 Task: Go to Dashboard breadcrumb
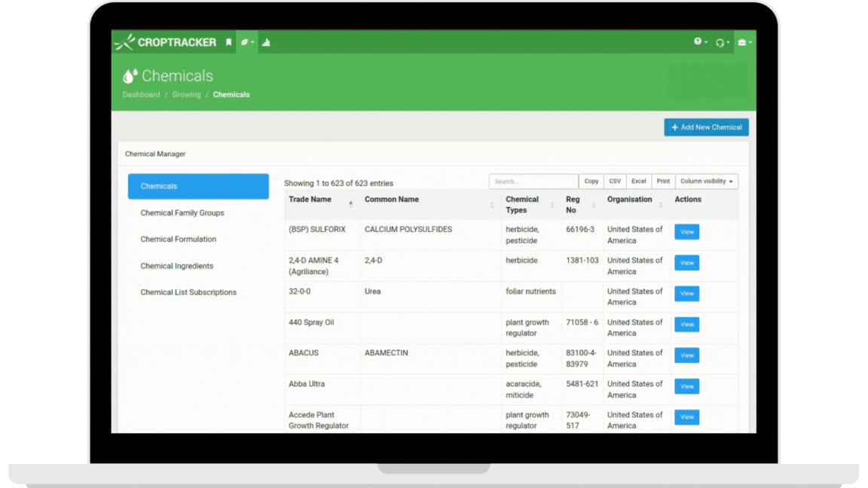click(x=141, y=95)
